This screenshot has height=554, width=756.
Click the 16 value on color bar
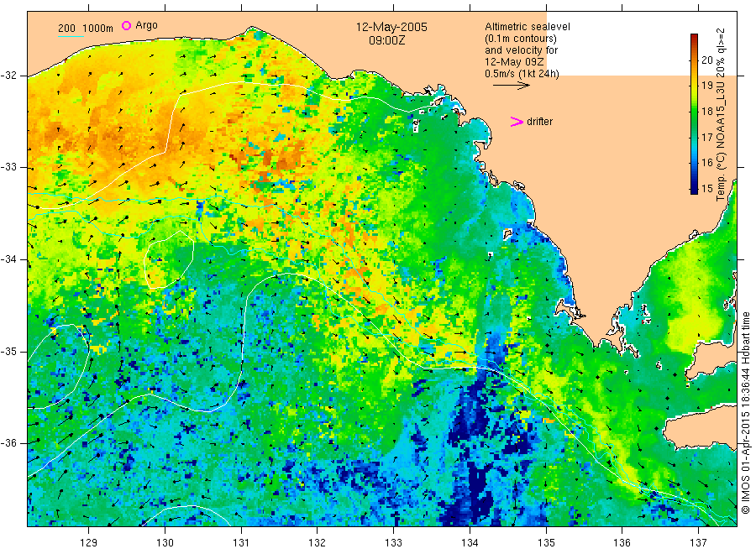tap(706, 163)
